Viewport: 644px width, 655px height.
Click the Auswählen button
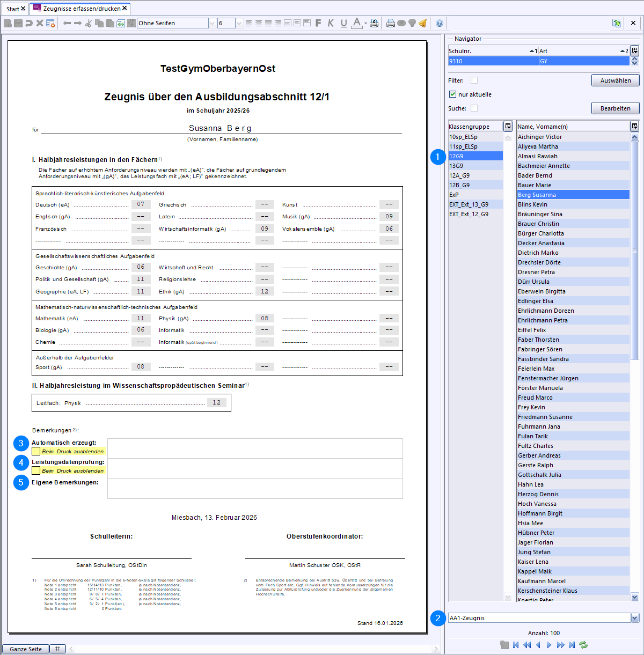click(615, 80)
